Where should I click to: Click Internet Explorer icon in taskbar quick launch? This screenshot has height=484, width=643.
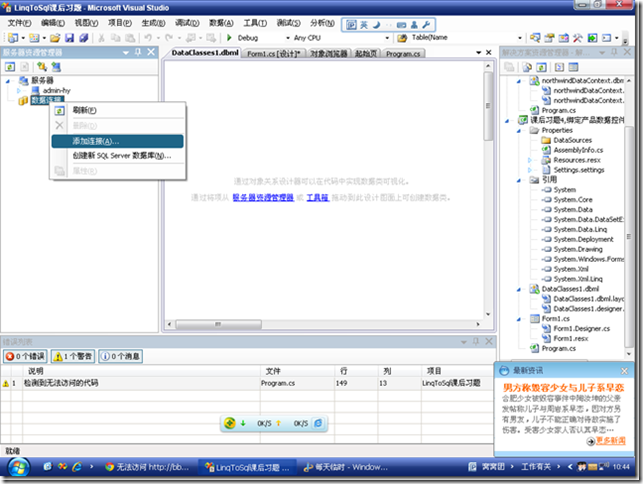[x=77, y=467]
